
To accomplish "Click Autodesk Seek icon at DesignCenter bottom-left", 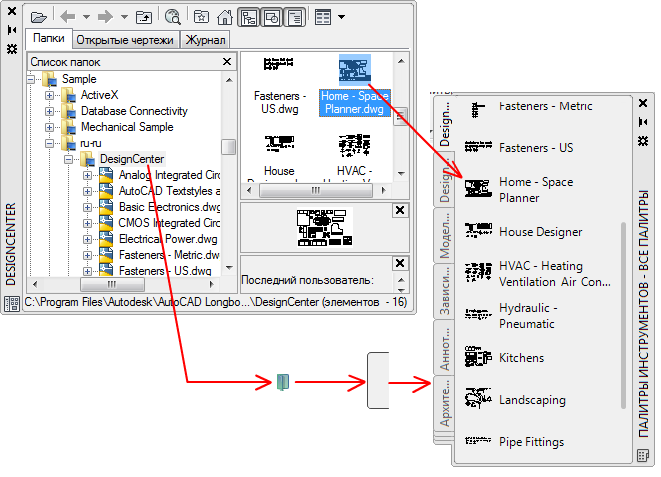I will coord(12,303).
